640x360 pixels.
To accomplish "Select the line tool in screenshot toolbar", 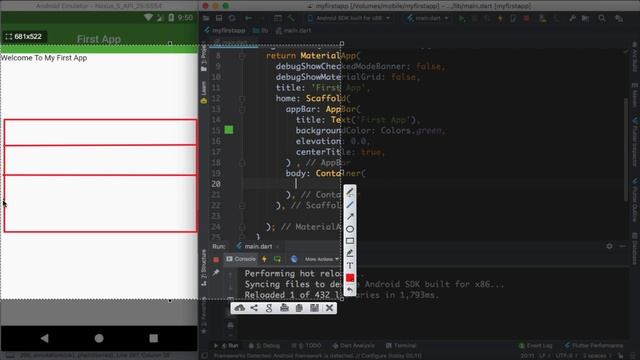I will click(350, 204).
